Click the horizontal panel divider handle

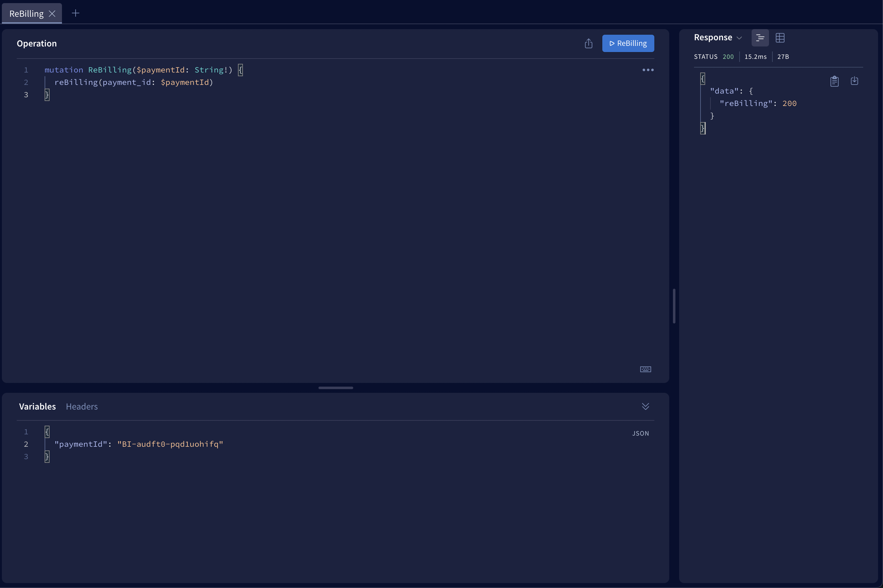[336, 388]
